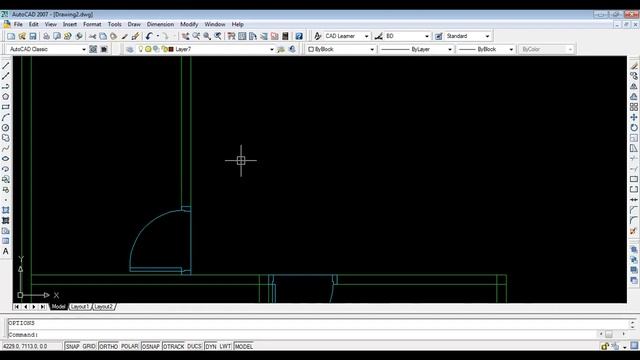Image resolution: width=640 pixels, height=360 pixels.
Task: Click the toolbar lock icon in status tray
Action: pyautogui.click(x=604, y=347)
